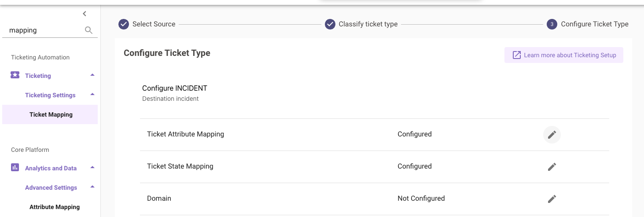Click into the sidebar search field
Image resolution: width=644 pixels, height=217 pixels.
tap(44, 30)
